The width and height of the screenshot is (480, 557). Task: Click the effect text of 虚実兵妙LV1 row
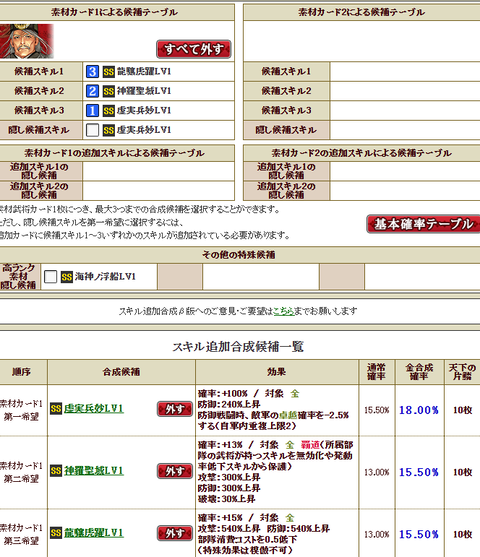click(x=274, y=410)
